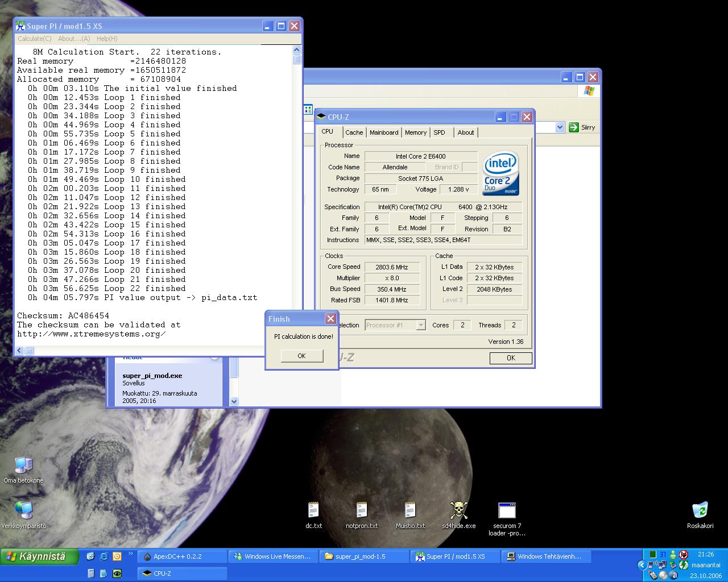This screenshot has width=728, height=582.
Task: Switch to Mainboard tab in CPU-Z
Action: pyautogui.click(x=384, y=132)
